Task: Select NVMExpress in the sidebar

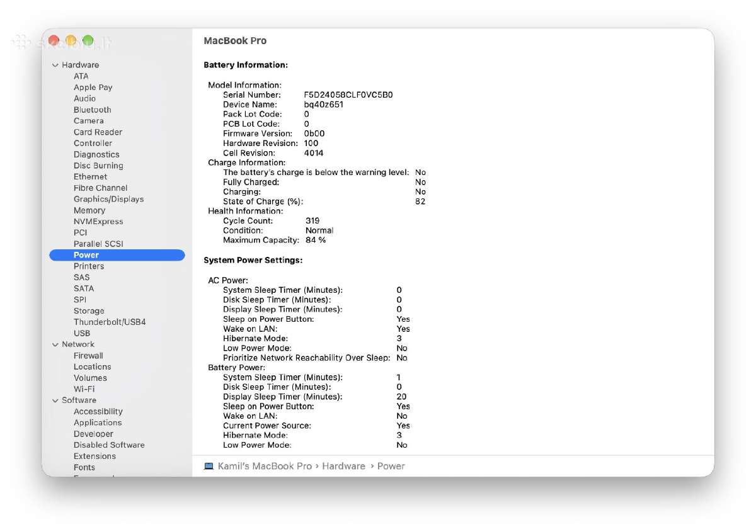Action: tap(98, 222)
